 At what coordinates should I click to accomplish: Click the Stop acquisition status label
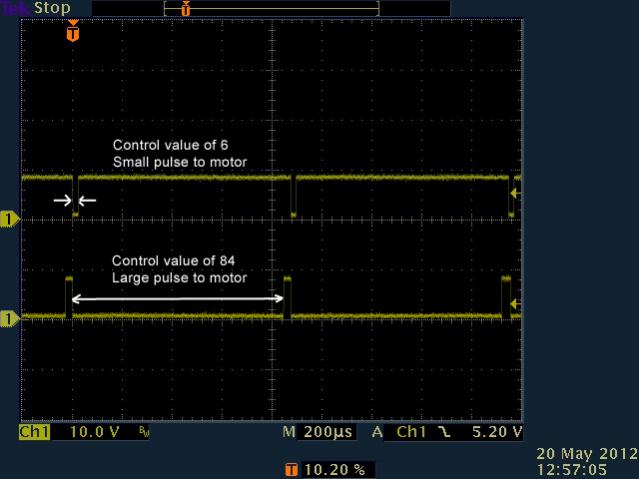[x=52, y=8]
